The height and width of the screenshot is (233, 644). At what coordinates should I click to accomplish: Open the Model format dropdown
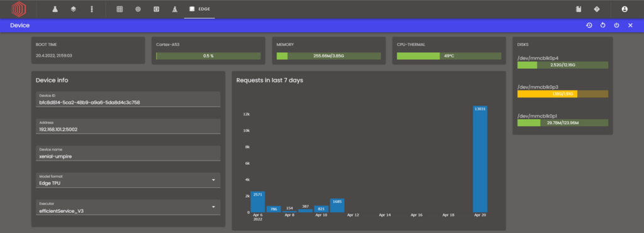[128, 180]
